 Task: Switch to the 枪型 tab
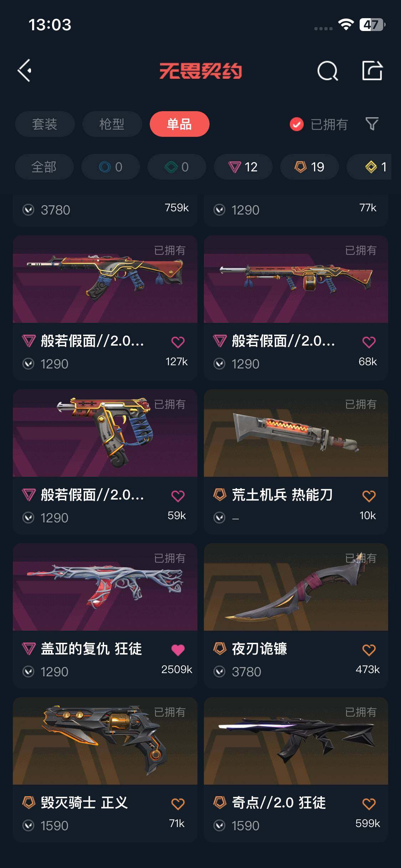click(112, 124)
